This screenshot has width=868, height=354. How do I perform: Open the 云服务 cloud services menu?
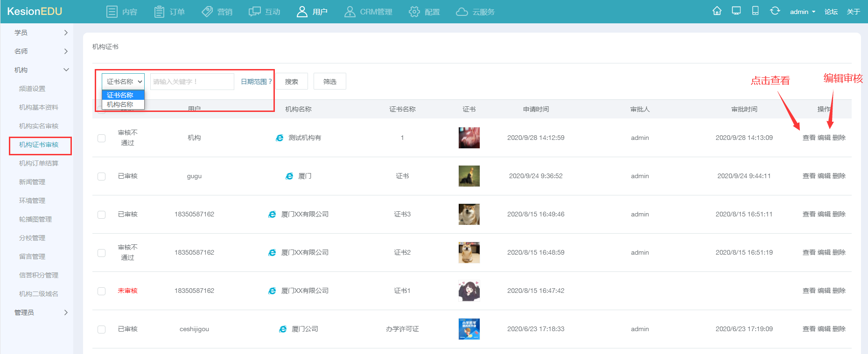point(475,12)
